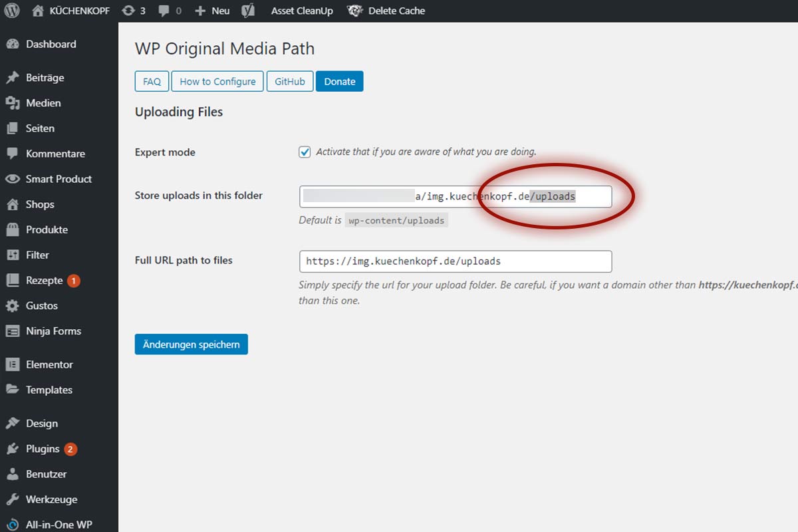Click the Kommentare speech bubble icon
Image resolution: width=798 pixels, height=532 pixels.
[12, 154]
